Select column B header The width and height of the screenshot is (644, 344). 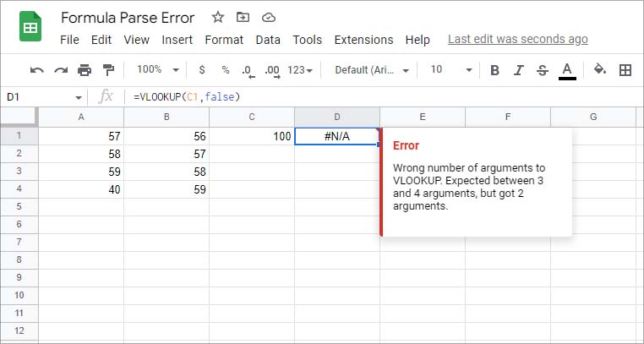pos(166,117)
